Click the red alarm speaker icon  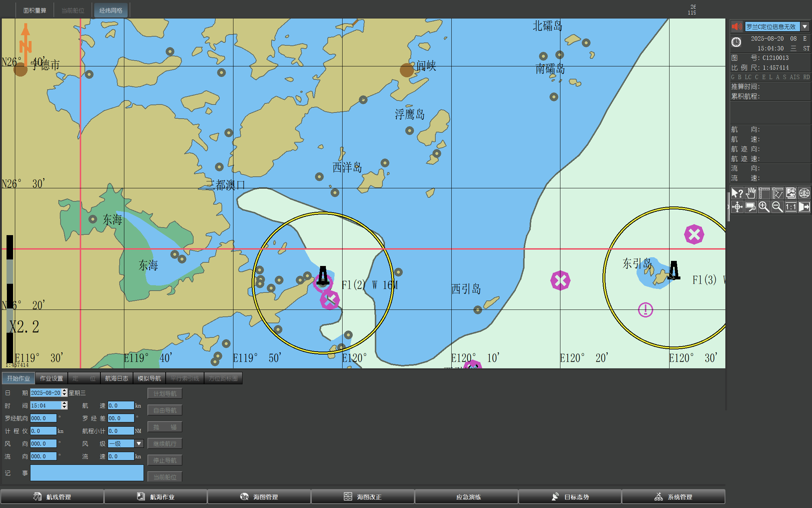click(x=736, y=26)
